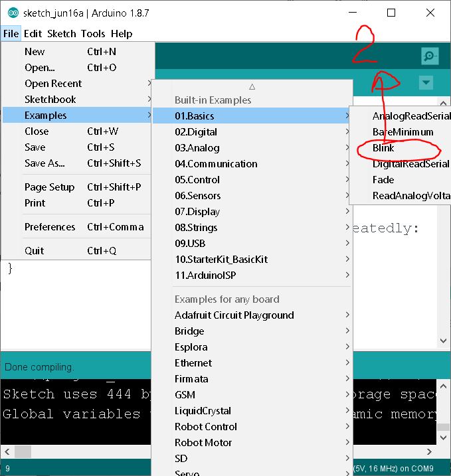This screenshot has width=451, height=476.
Task: Open the 09.USB examples submenu
Action: tap(252, 244)
